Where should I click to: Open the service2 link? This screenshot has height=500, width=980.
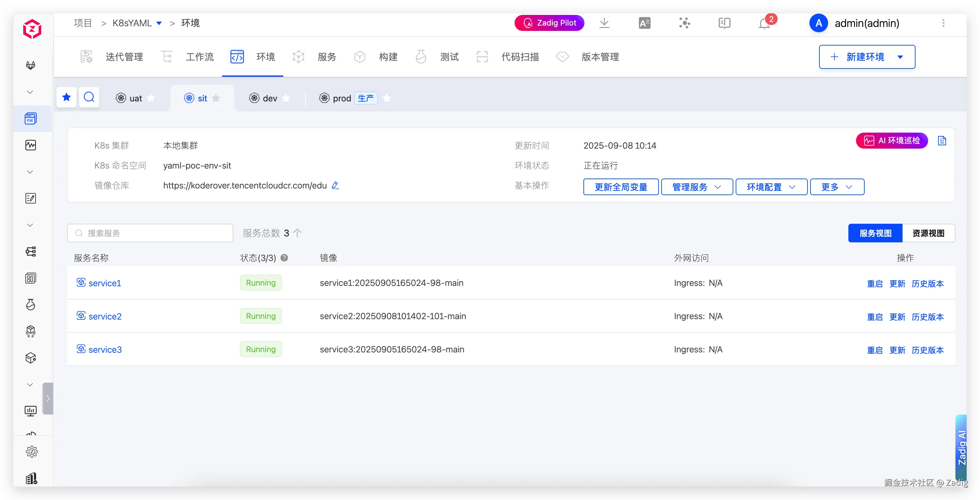pos(105,316)
